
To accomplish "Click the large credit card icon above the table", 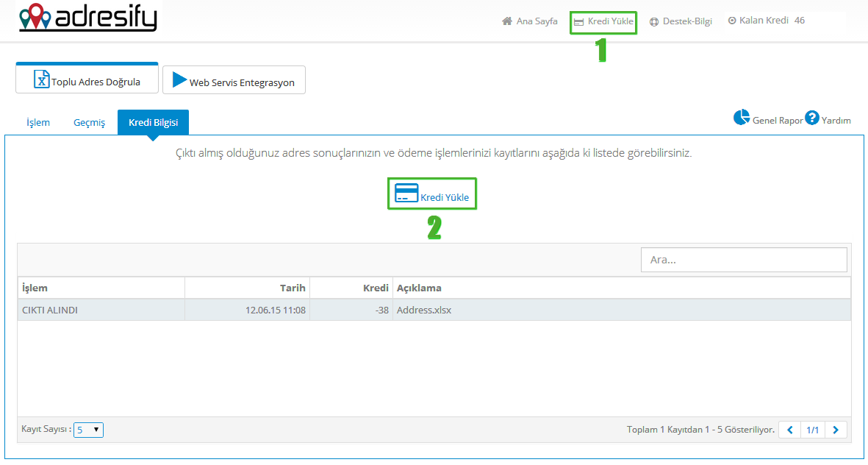I will tap(406, 193).
